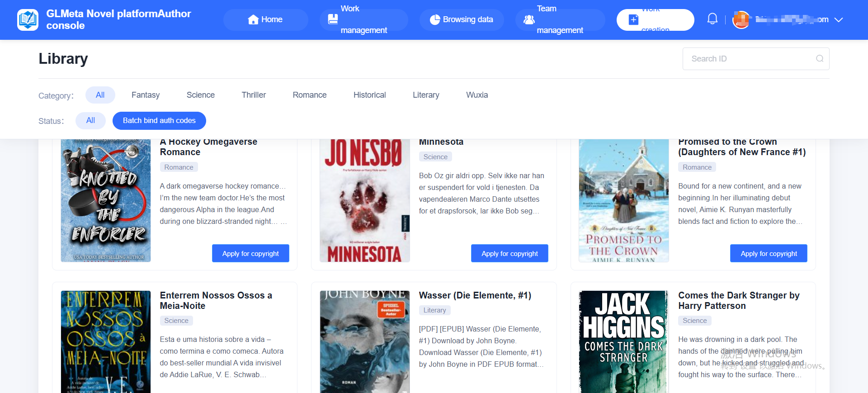868x393 pixels.
Task: Go to the Home tab
Action: pyautogui.click(x=265, y=19)
